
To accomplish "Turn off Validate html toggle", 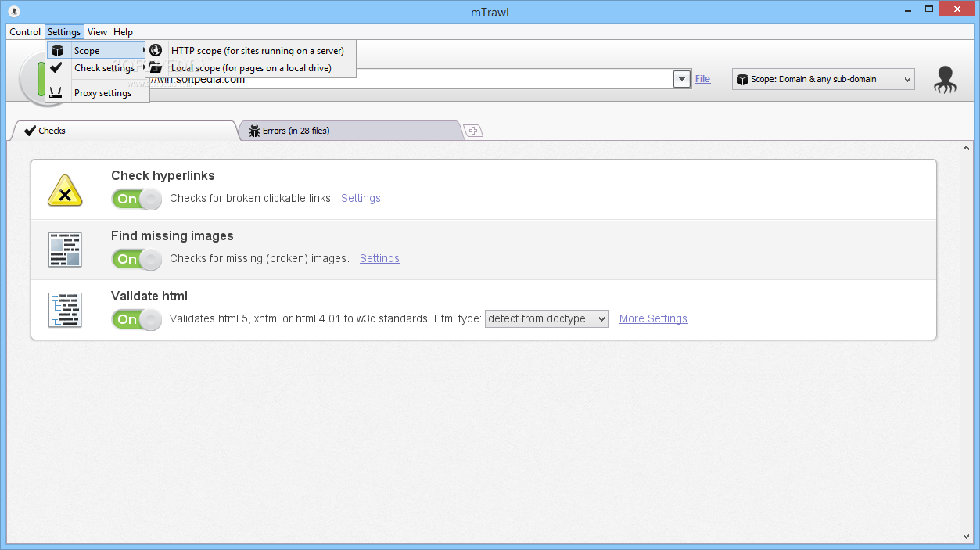I will pyautogui.click(x=137, y=319).
